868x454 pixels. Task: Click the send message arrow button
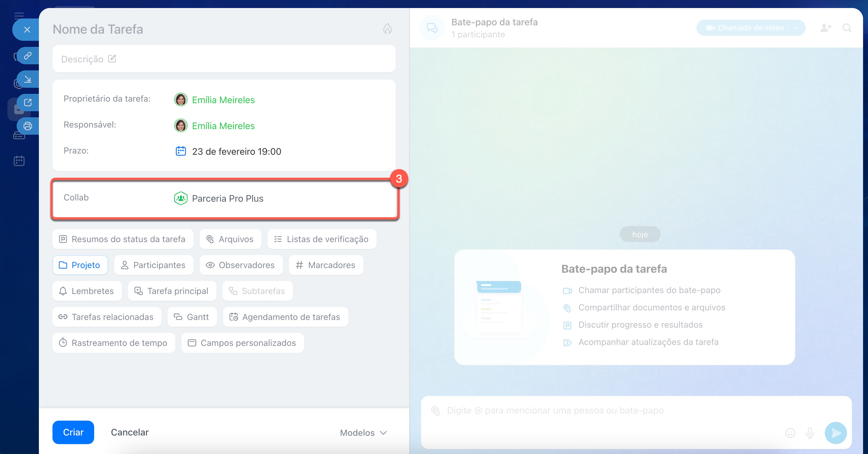click(836, 433)
